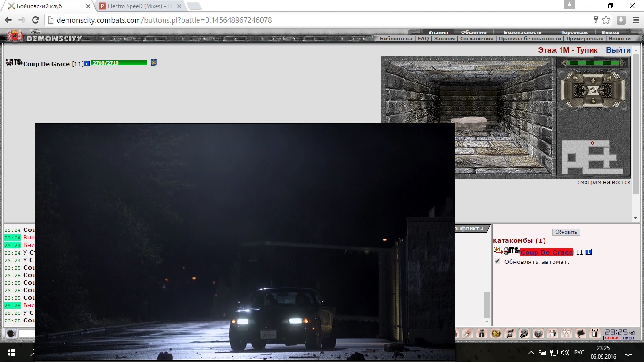Click the EXIT door icon
644x362 pixels.
point(595,333)
